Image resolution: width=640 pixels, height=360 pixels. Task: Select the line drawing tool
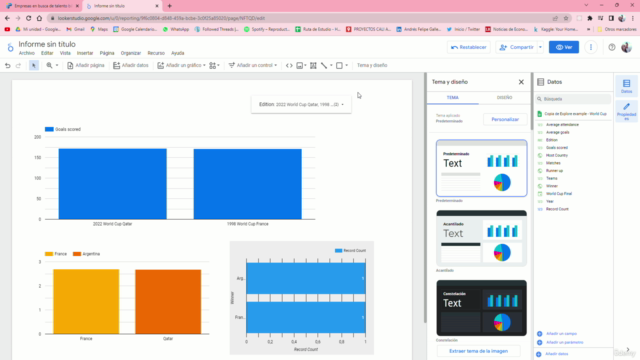(x=324, y=65)
